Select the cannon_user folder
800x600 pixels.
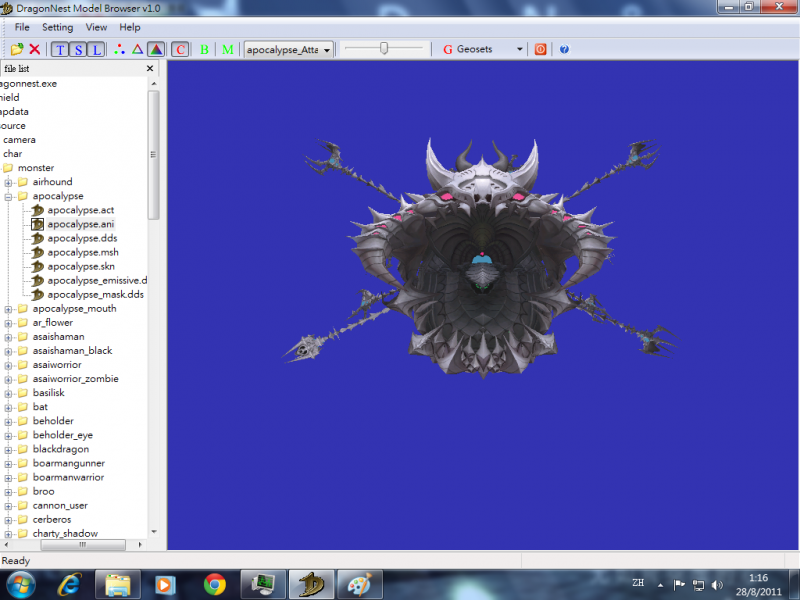pos(60,506)
